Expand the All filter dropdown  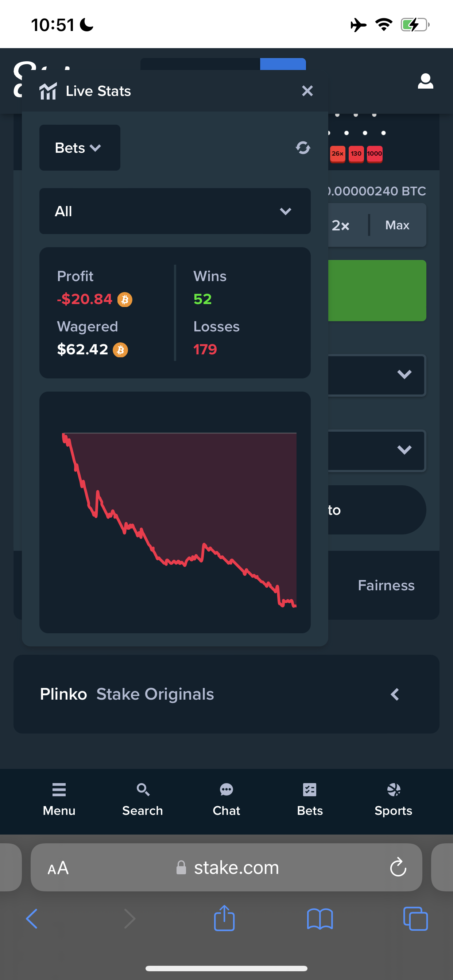(175, 211)
